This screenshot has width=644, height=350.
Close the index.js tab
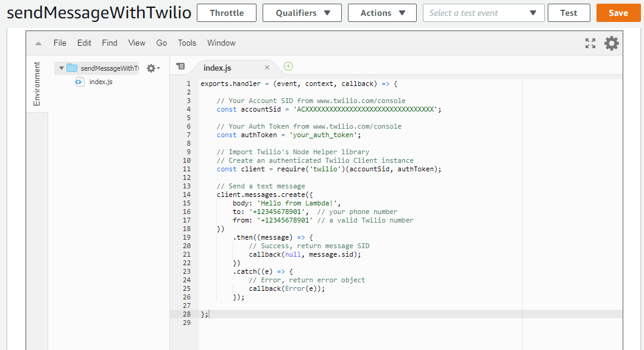coord(267,68)
